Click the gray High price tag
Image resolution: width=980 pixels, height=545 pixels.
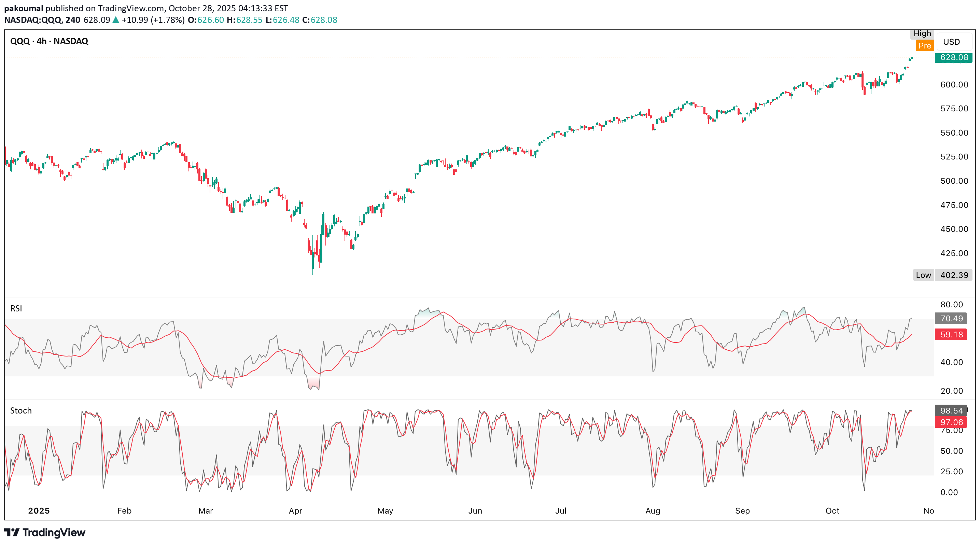point(922,33)
